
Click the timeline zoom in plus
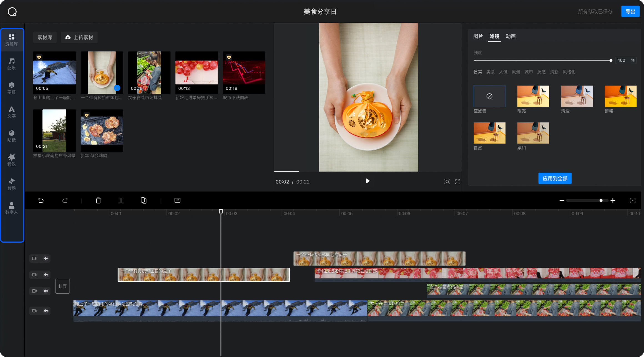click(x=613, y=200)
